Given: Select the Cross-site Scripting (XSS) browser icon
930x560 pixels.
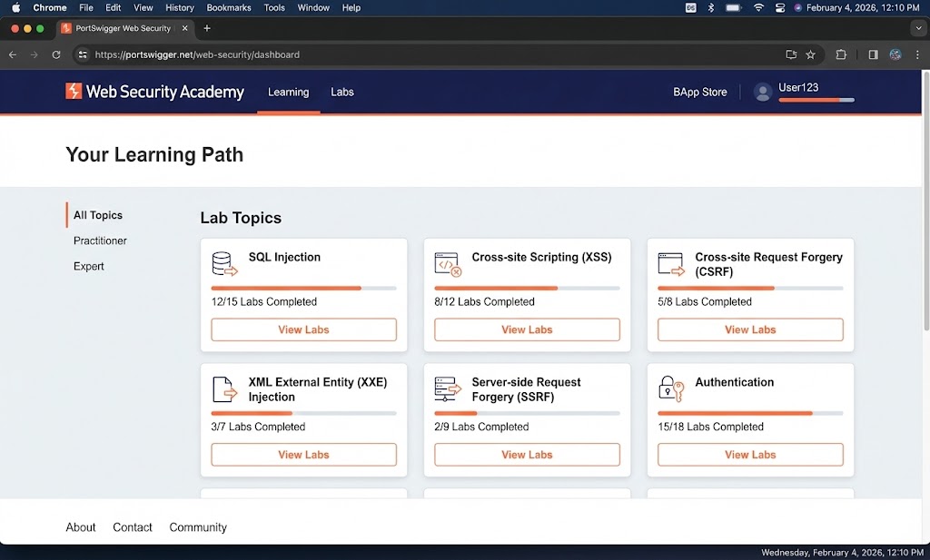Looking at the screenshot, I should (x=447, y=264).
